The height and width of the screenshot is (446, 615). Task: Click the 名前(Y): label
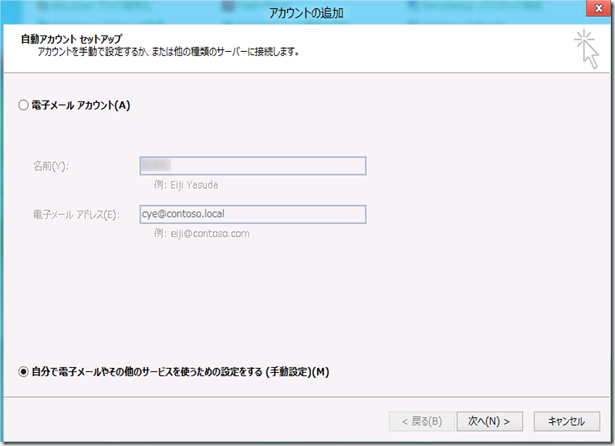click(51, 166)
